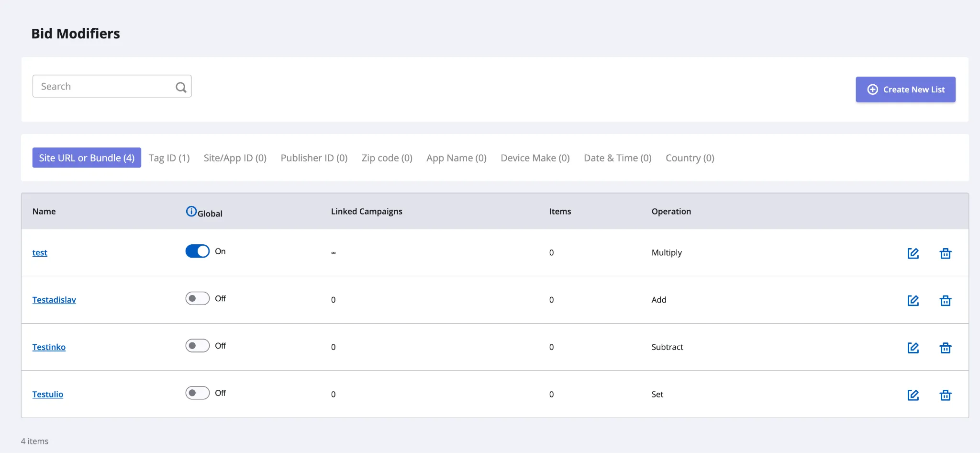Viewport: 980px width, 453px height.
Task: Click the Operation column header
Action: (671, 211)
